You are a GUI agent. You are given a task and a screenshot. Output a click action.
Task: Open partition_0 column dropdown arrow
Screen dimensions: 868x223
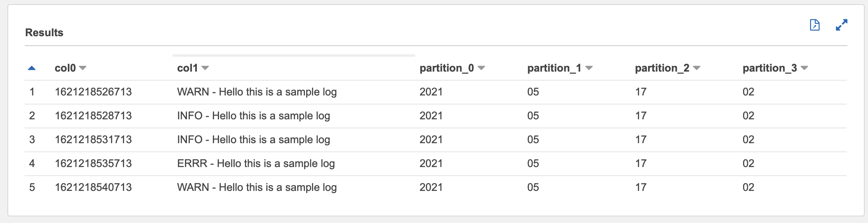click(x=481, y=68)
